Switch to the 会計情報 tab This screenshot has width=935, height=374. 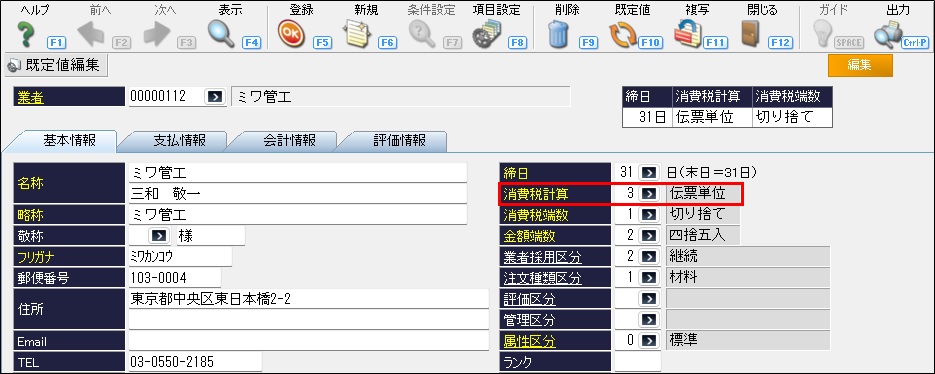[289, 140]
